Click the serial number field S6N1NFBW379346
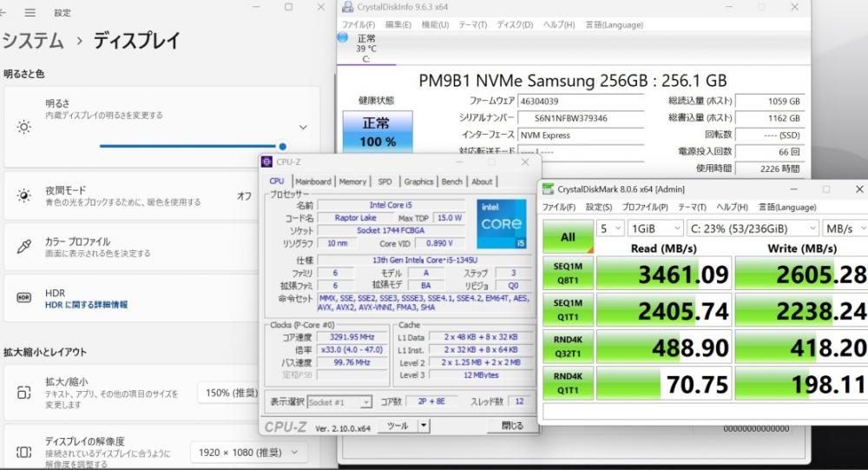868x470 pixels. [580, 118]
